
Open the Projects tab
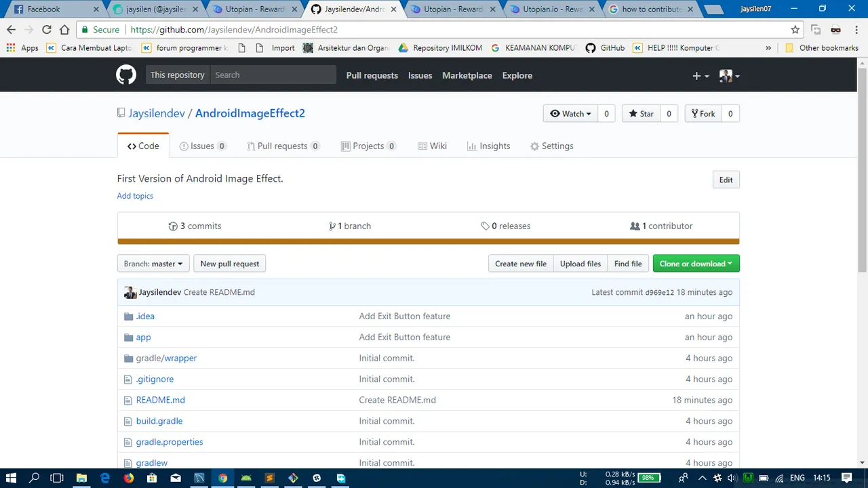point(368,146)
